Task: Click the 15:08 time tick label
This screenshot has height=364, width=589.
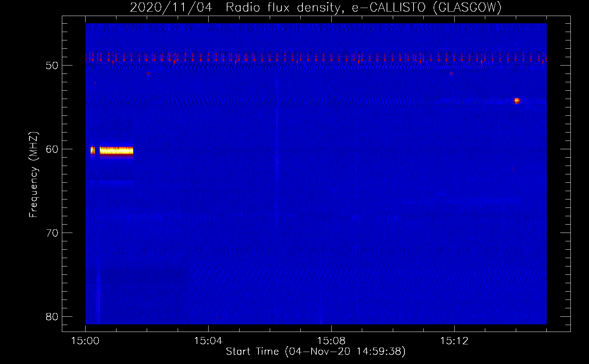Action: tap(331, 341)
